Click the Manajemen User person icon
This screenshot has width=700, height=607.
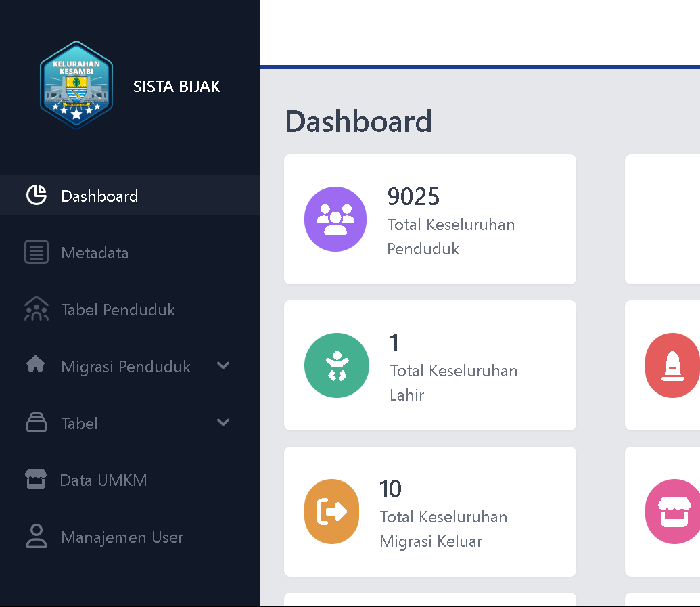click(36, 537)
